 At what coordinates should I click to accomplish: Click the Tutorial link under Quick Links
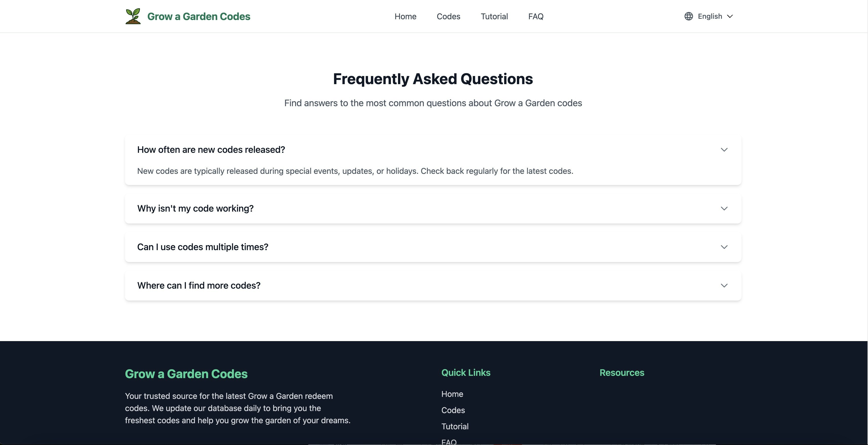coord(455,426)
